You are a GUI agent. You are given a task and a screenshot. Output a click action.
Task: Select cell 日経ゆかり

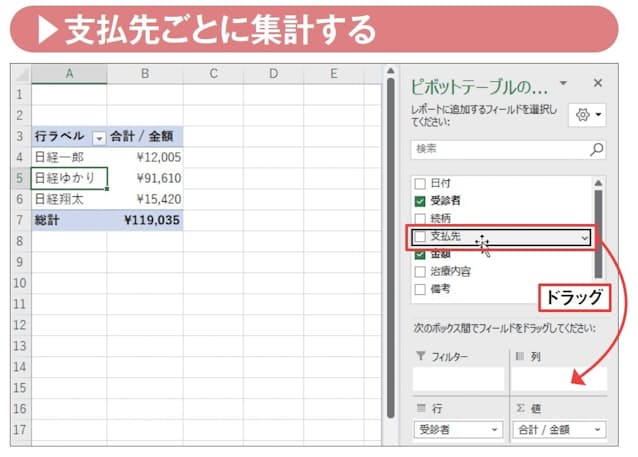(69, 178)
